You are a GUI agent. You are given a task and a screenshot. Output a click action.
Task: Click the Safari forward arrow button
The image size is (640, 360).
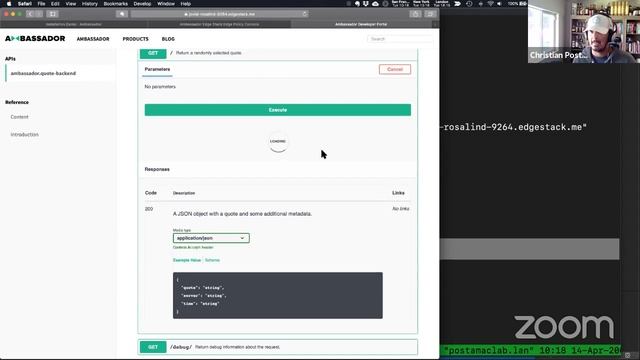pos(38,14)
